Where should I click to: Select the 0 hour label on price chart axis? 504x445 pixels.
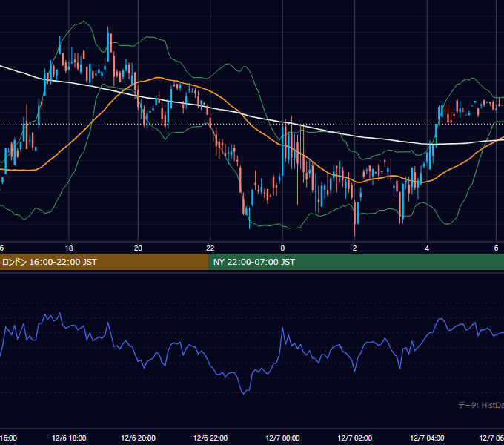[x=282, y=248]
